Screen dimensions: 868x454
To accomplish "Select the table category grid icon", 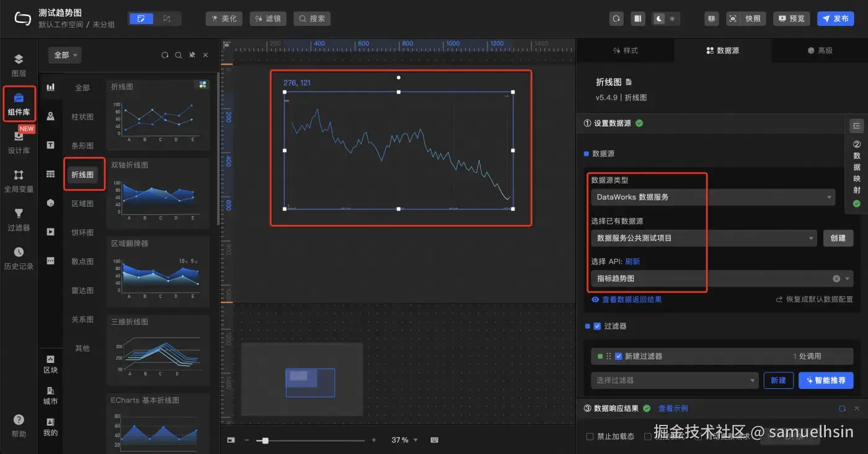I will [x=50, y=174].
